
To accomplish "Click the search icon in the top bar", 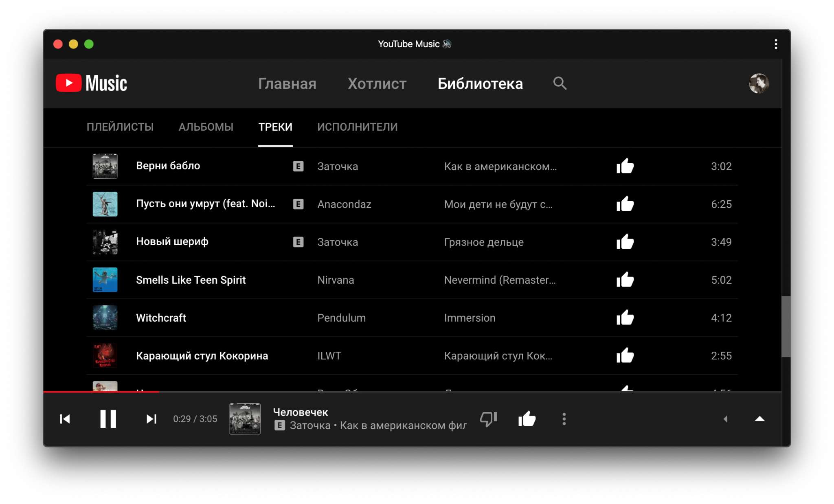I will point(560,83).
